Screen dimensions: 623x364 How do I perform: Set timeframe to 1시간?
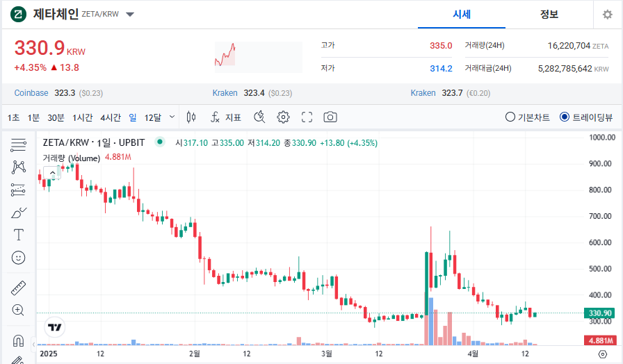tap(82, 117)
